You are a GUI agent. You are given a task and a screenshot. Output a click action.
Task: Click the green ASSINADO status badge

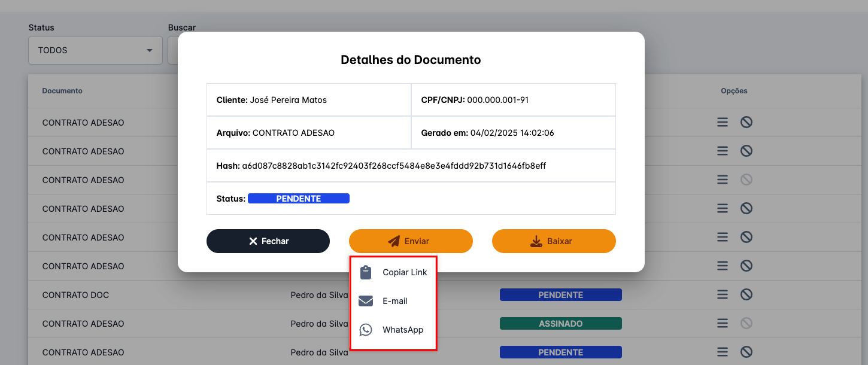560,324
